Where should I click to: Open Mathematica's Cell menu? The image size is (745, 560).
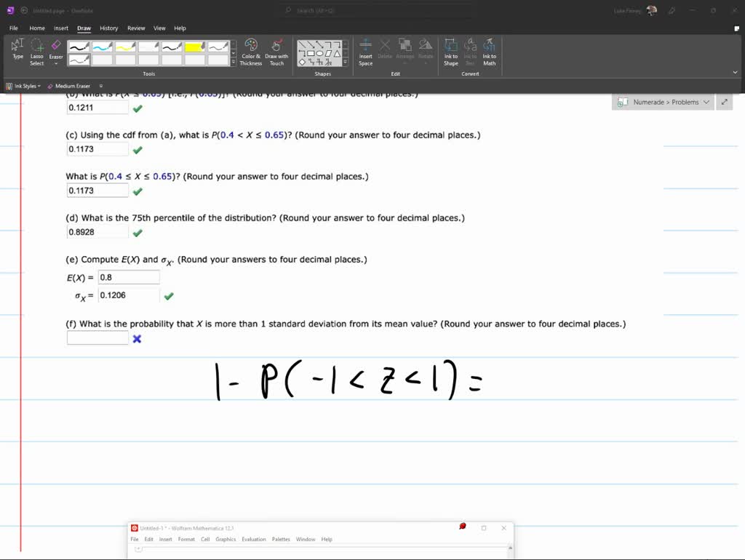coord(205,539)
